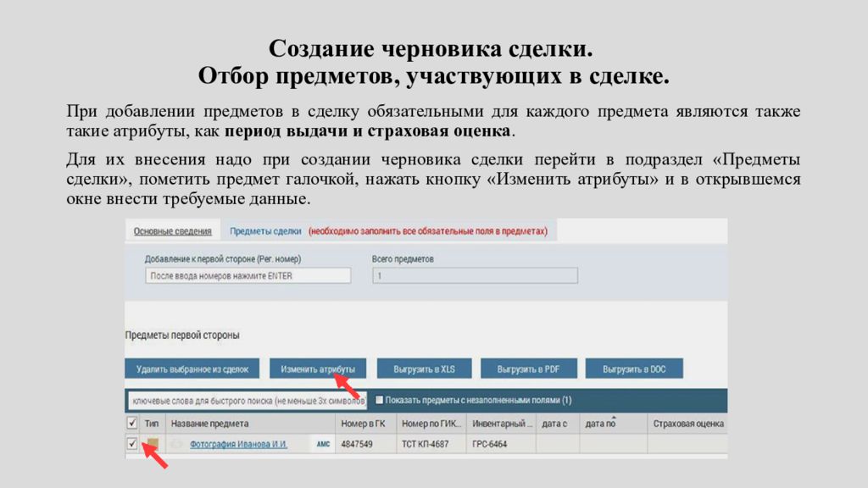
Task: Export the list via 'Выгрузить в DOC'
Action: tap(634, 369)
